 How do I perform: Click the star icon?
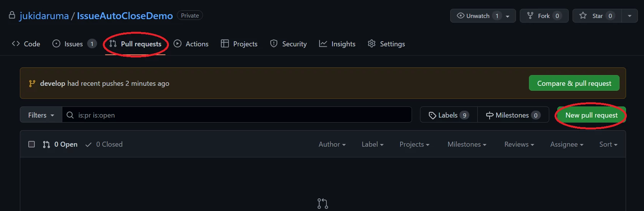[x=583, y=15]
